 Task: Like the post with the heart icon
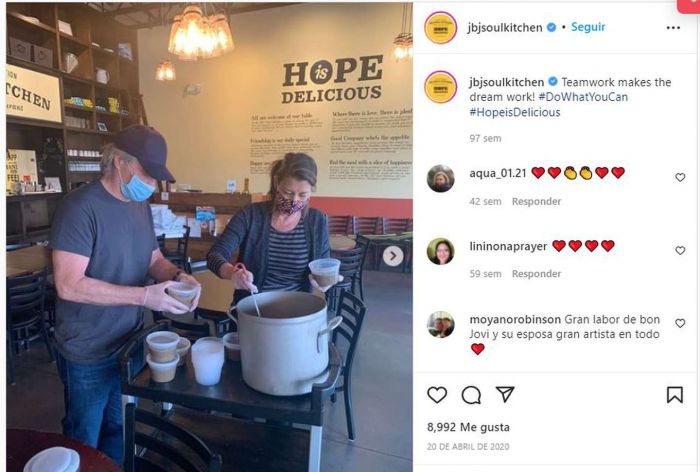(x=437, y=395)
